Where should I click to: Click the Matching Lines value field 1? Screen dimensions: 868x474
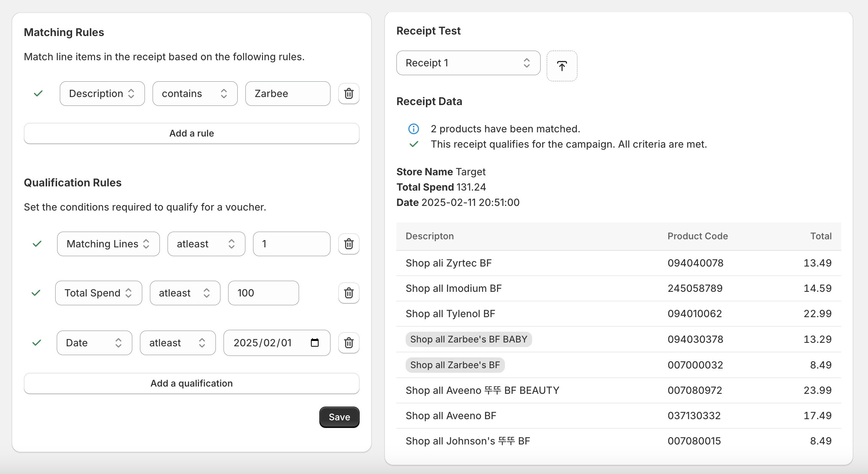pos(292,244)
